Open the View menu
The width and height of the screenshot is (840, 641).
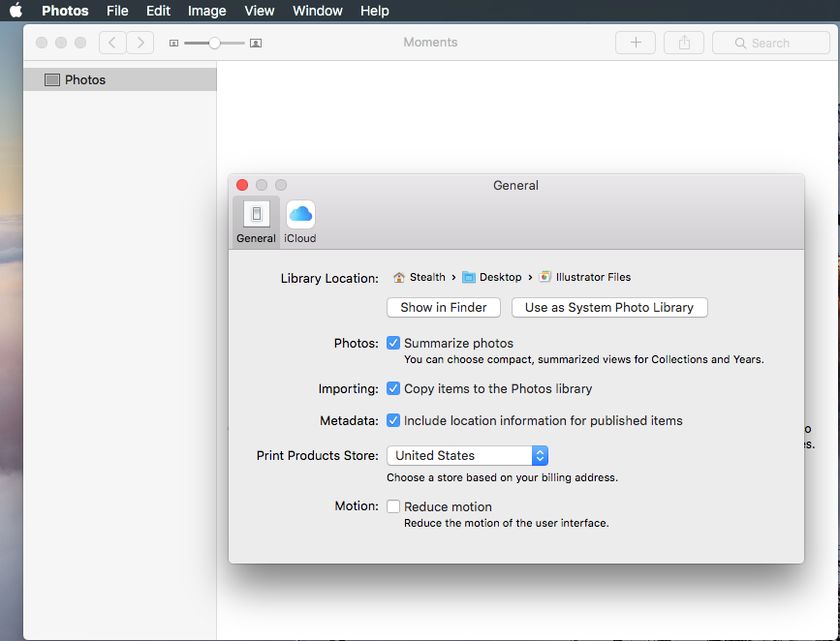[260, 11]
